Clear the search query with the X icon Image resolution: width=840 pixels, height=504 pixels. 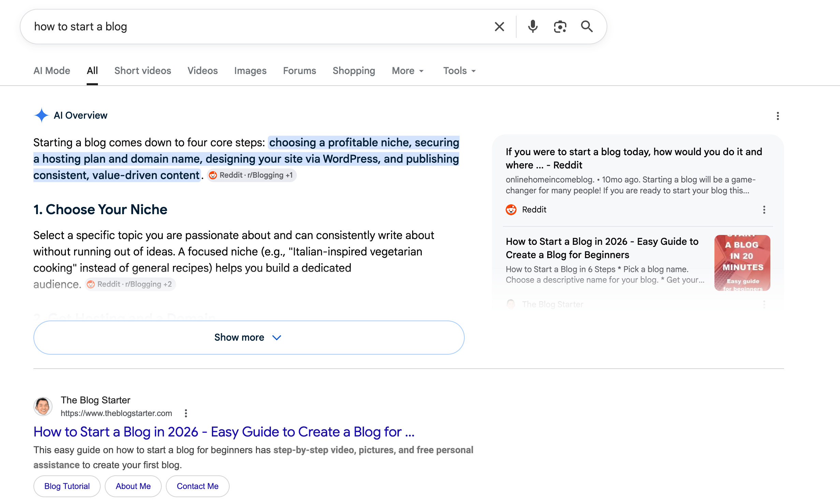(499, 27)
